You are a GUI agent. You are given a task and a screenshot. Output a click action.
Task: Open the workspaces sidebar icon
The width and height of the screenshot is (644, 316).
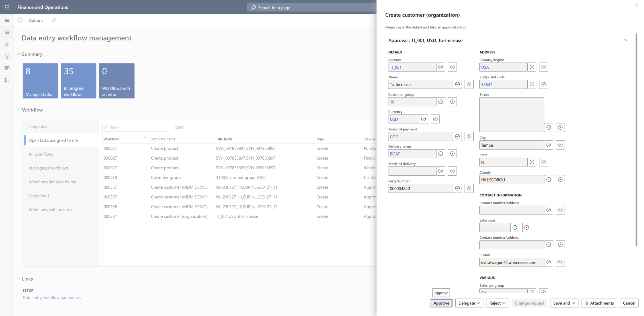point(7,68)
